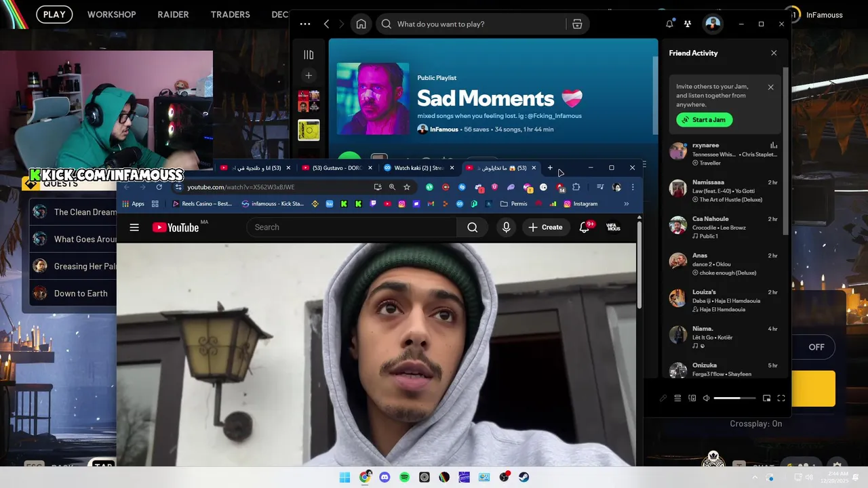Start a Jam in Spotify
Viewport: 868px width, 488px height.
coord(704,120)
